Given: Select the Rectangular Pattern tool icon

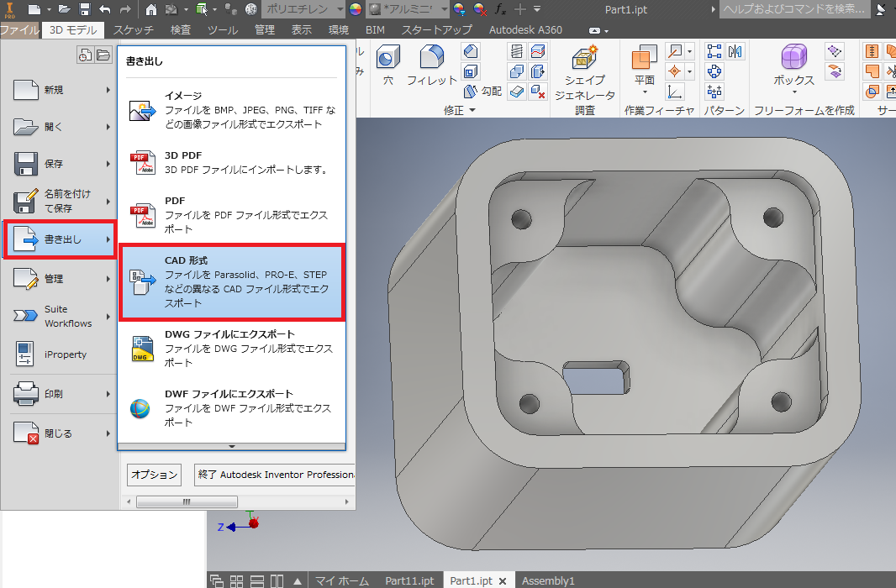Looking at the screenshot, I should pyautogui.click(x=714, y=51).
